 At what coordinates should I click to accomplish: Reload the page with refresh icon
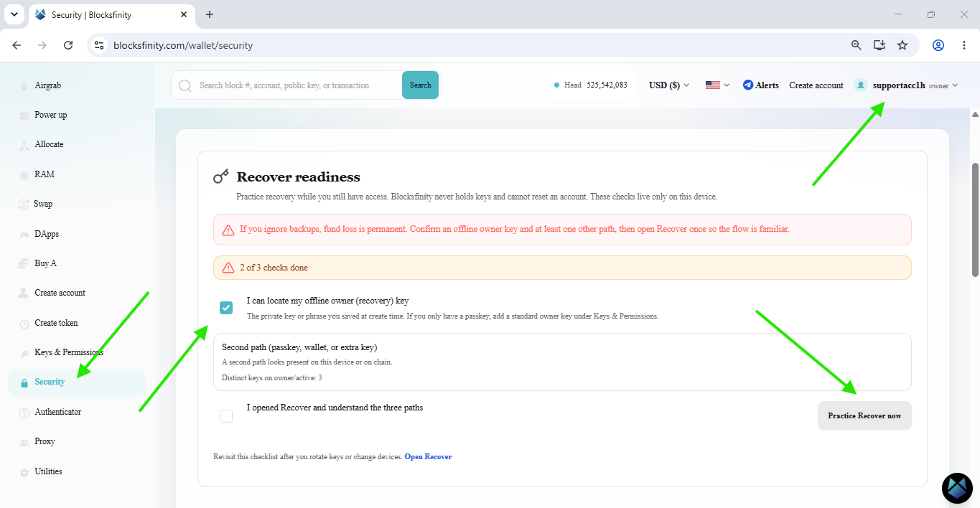point(68,45)
